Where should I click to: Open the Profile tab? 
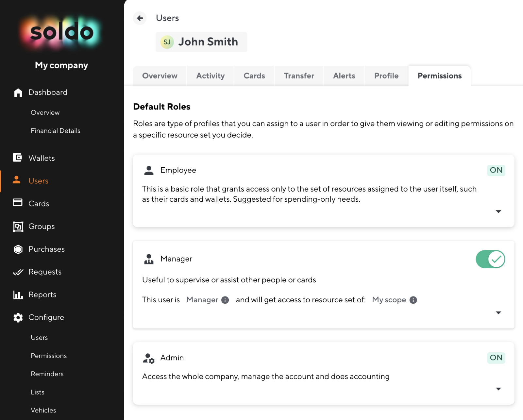(x=386, y=76)
